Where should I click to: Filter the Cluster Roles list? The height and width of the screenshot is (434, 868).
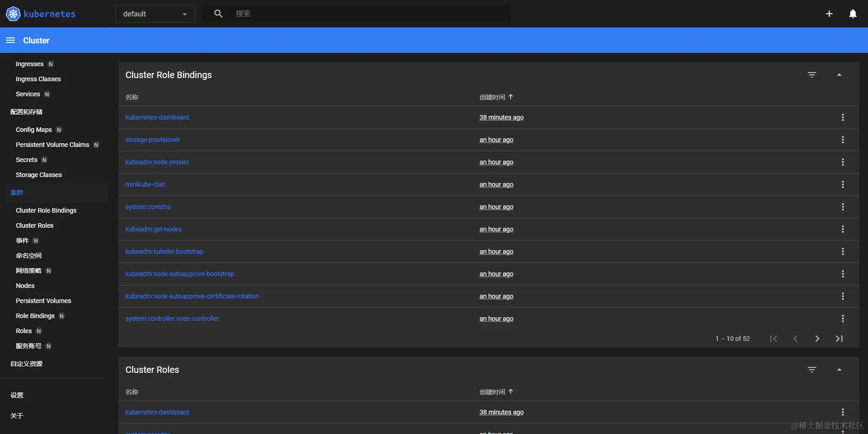pyautogui.click(x=812, y=370)
